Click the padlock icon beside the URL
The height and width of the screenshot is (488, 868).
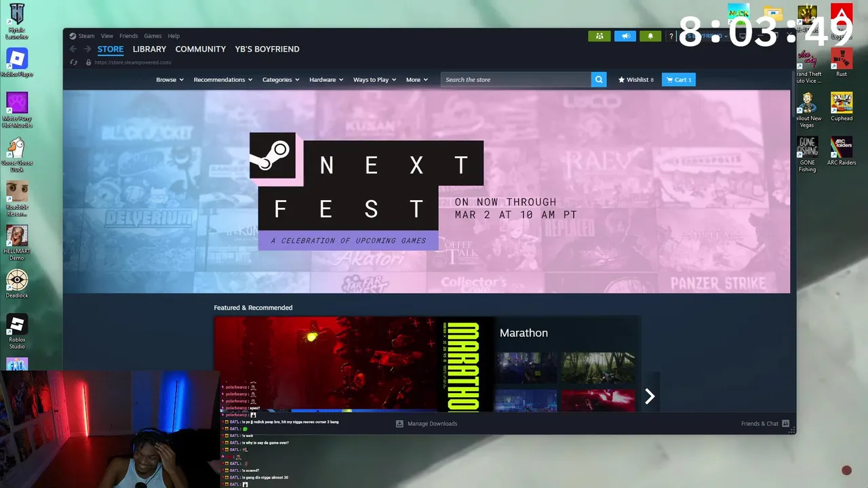tap(88, 62)
